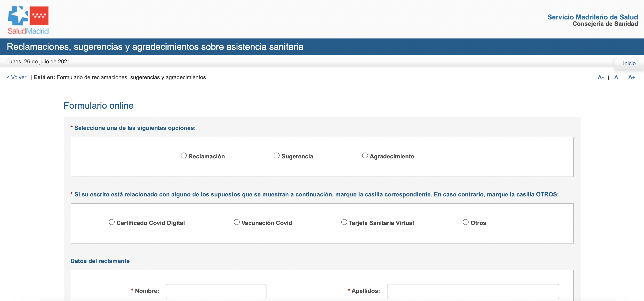Screen dimensions: 644x301
Task: Click the Datos del reclamante section title
Action: (100, 261)
